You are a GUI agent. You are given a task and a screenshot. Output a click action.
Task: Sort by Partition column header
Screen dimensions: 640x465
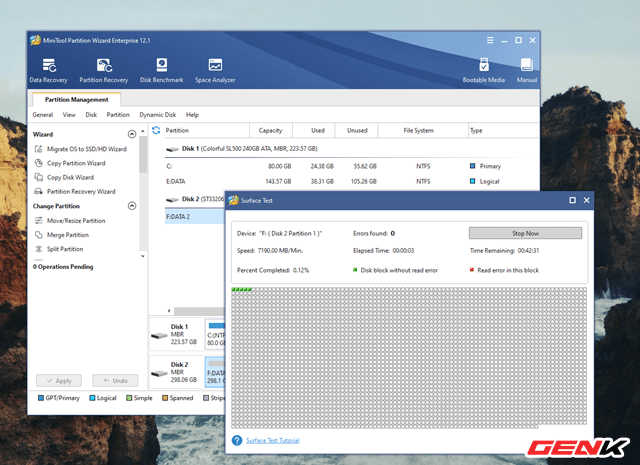click(x=177, y=130)
